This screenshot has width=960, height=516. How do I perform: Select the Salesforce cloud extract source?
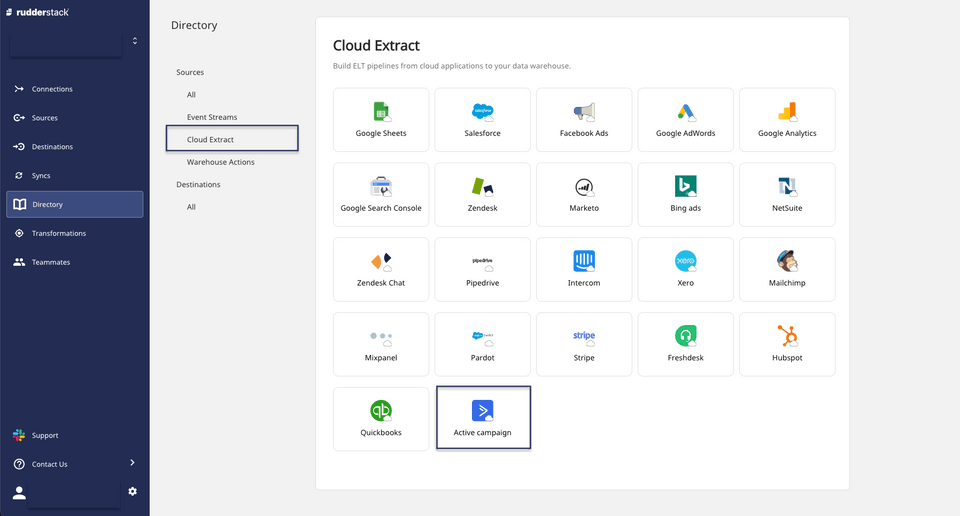(482, 119)
